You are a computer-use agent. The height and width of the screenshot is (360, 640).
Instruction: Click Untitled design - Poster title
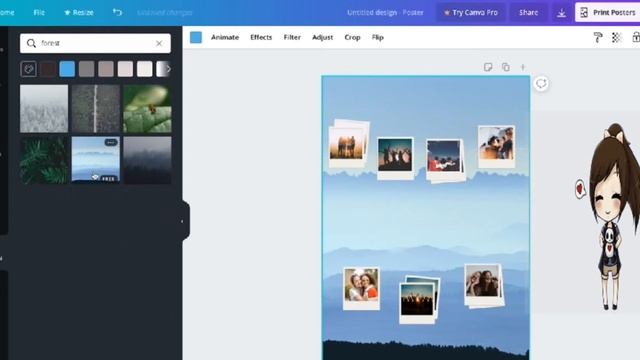pos(385,13)
